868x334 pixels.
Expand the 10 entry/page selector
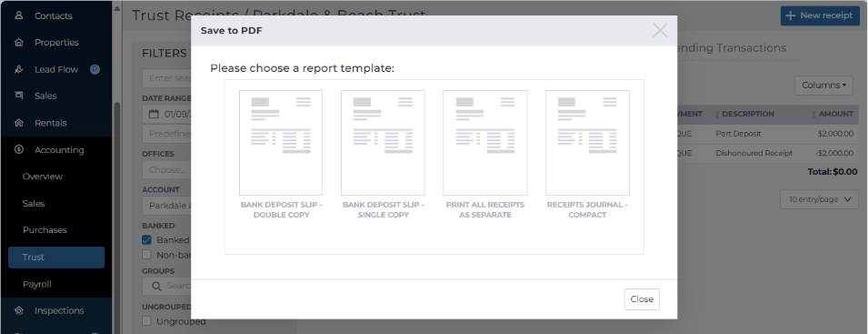[x=819, y=199]
